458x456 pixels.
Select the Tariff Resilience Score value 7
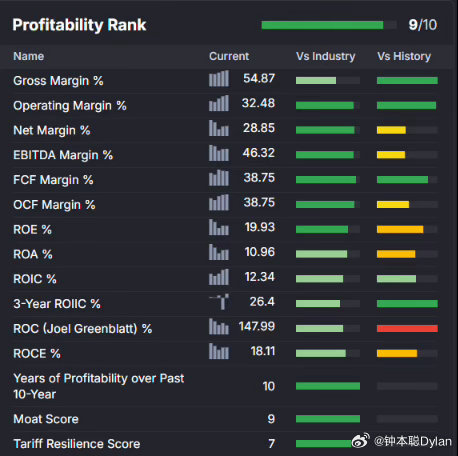[272, 443]
